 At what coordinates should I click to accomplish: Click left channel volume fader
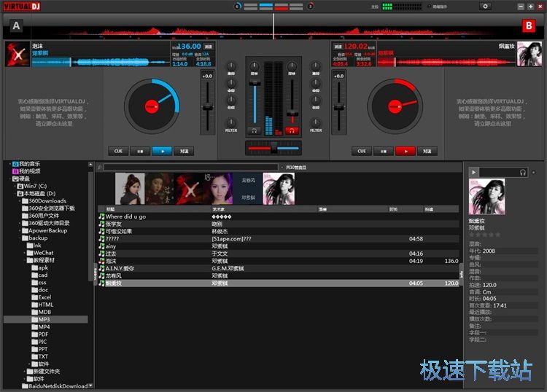point(255,83)
